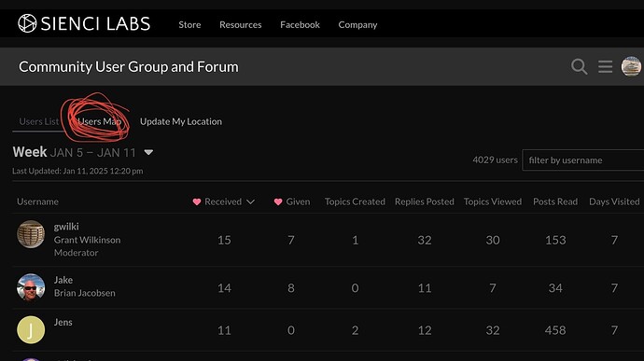Open the hamburger menu icon
Screen dimensions: 644x361
605,66
